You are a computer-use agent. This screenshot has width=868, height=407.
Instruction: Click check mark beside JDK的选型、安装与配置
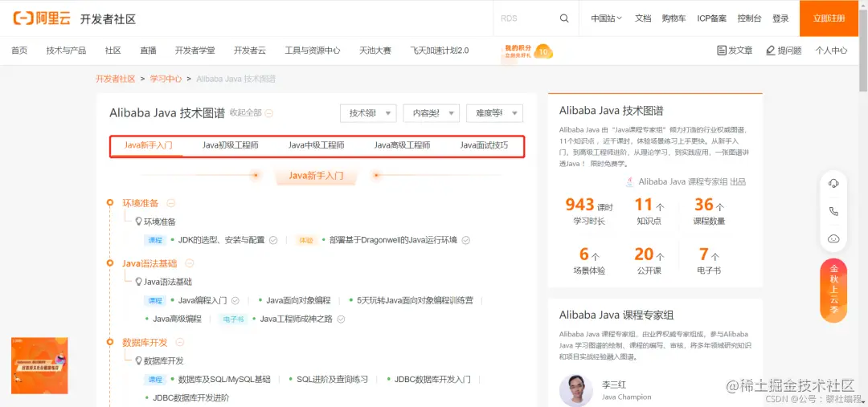(x=273, y=240)
